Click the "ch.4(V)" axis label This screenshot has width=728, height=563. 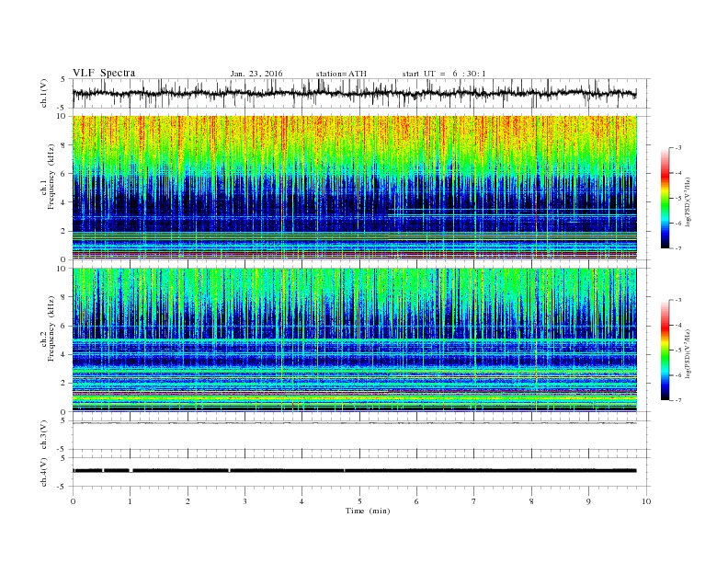tap(44, 472)
